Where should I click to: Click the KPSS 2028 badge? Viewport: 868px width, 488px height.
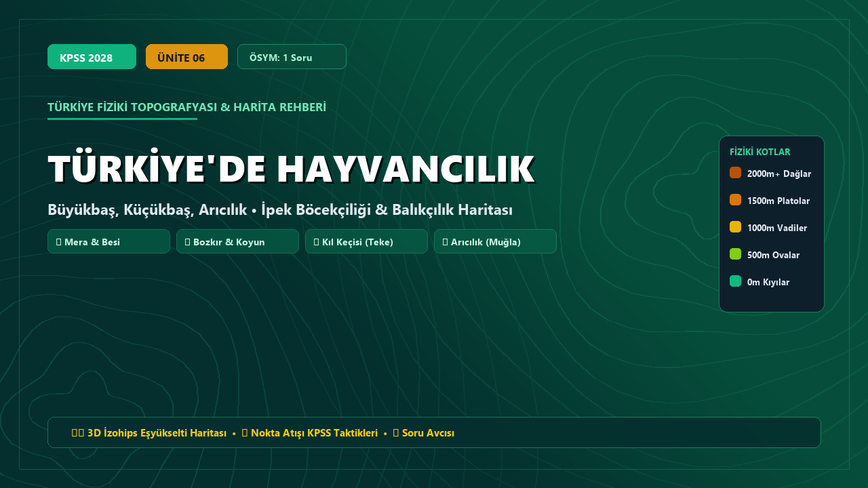pos(92,57)
